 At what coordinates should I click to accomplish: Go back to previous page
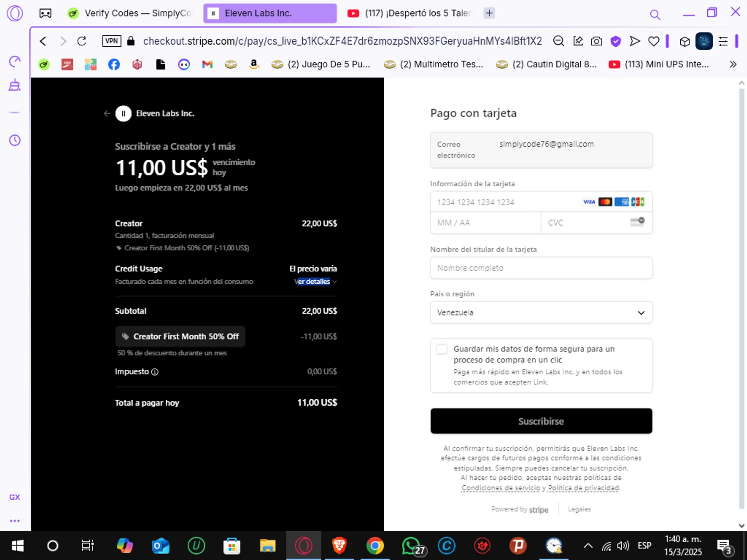(43, 41)
